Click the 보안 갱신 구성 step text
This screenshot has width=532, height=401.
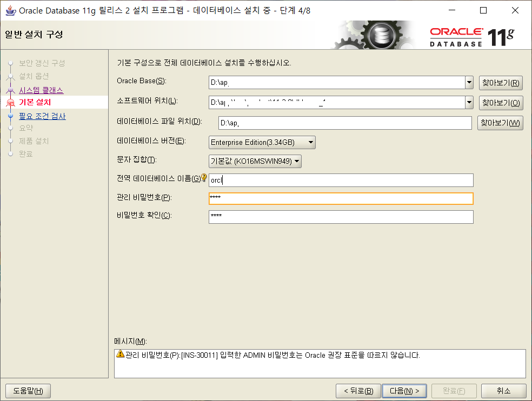pos(42,63)
